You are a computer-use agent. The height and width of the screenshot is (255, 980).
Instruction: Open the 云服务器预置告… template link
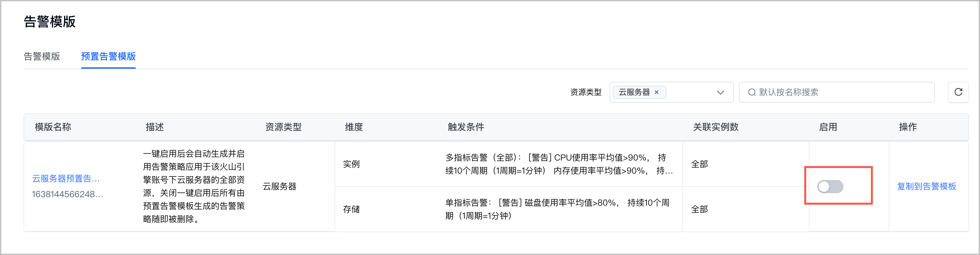click(x=66, y=178)
